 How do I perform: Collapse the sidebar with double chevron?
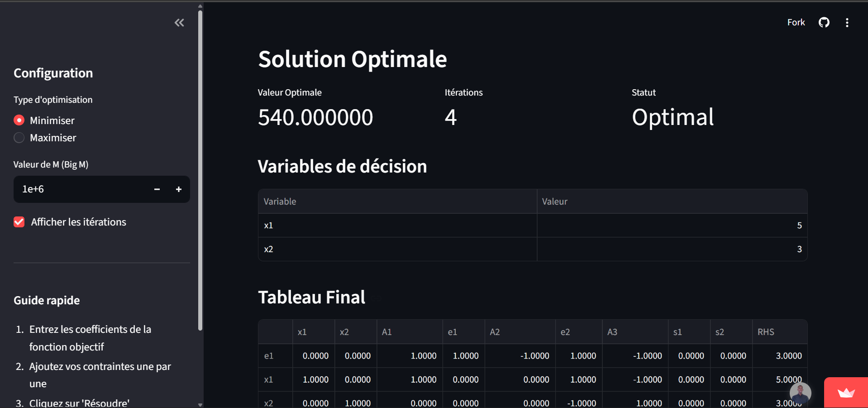[x=179, y=23]
